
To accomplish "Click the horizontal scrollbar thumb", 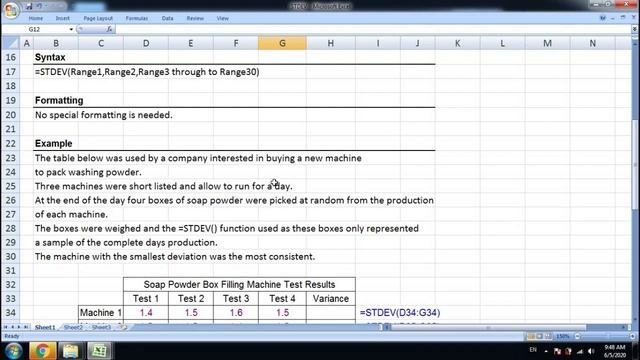I will tap(488, 327).
